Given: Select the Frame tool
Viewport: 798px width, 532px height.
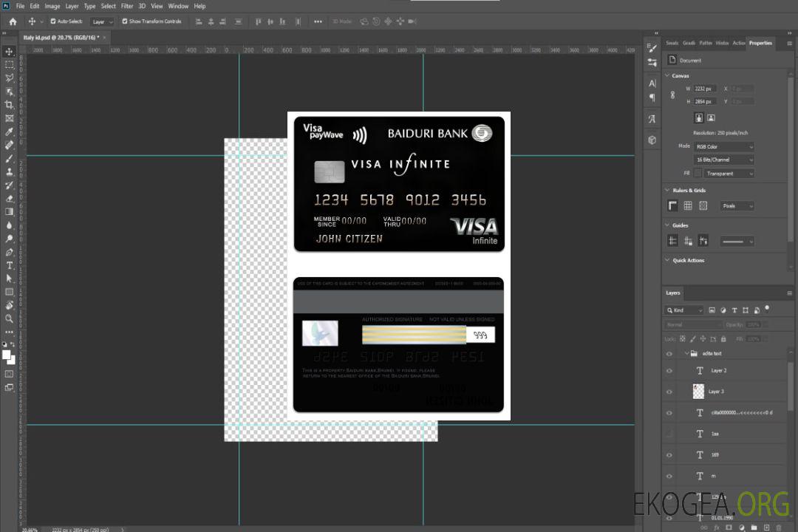Looking at the screenshot, I should pyautogui.click(x=9, y=118).
